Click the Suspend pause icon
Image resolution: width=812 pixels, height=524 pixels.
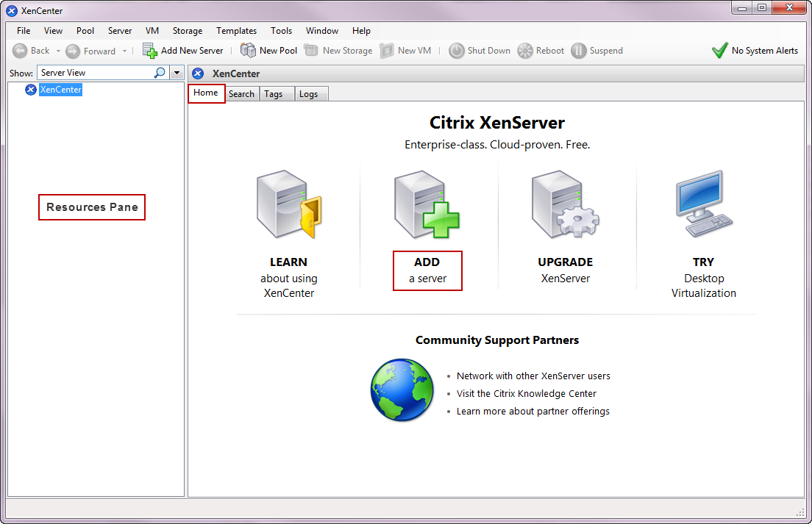click(578, 51)
